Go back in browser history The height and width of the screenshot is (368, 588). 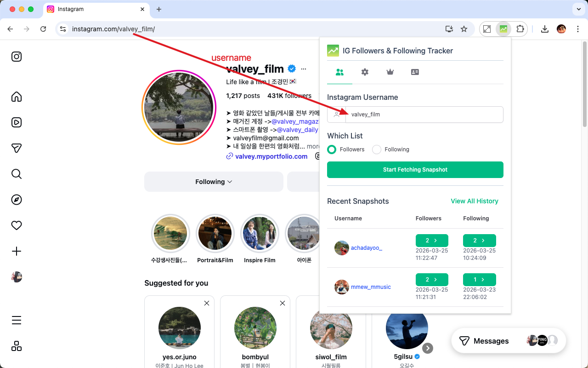pyautogui.click(x=10, y=29)
